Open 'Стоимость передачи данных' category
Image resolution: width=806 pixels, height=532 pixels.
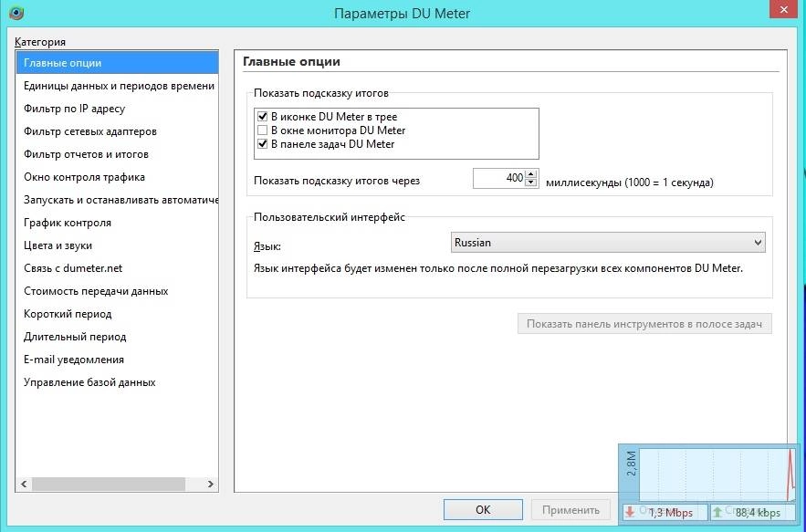[x=117, y=291]
